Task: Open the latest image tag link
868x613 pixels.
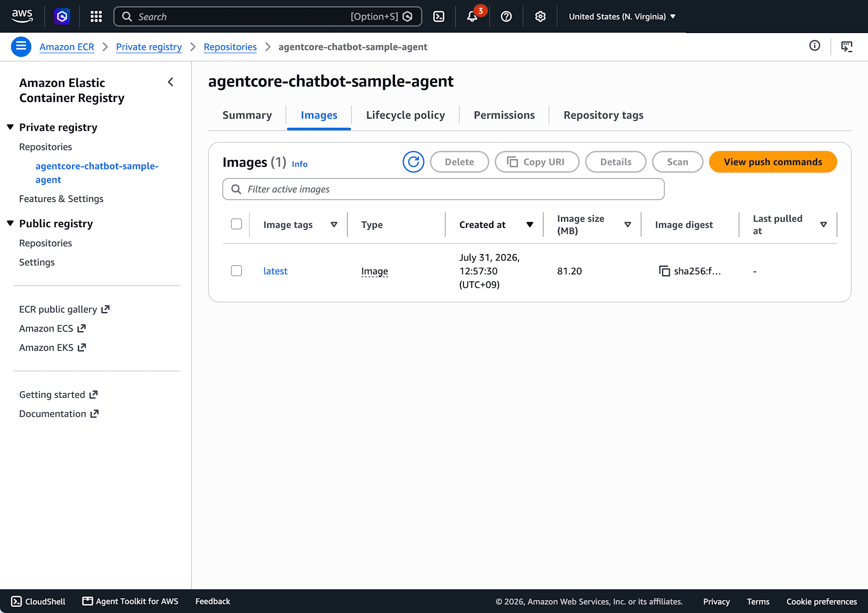Action: [275, 271]
